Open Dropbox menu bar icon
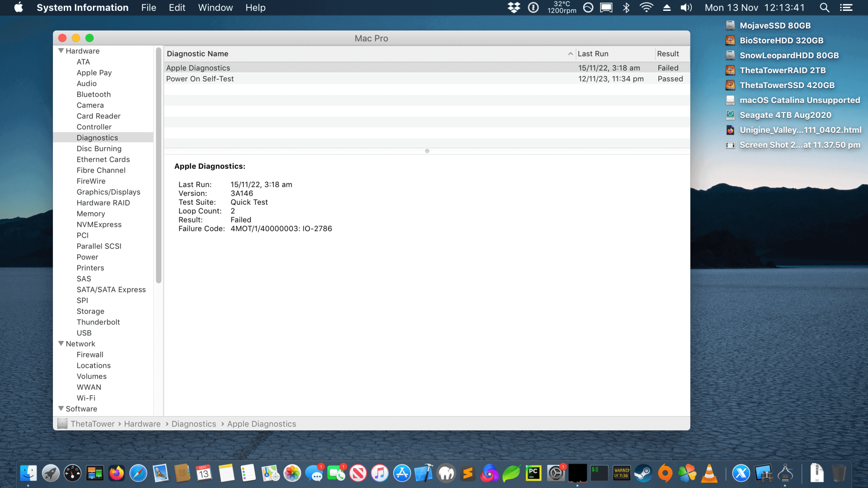868x488 pixels. pyautogui.click(x=514, y=7)
